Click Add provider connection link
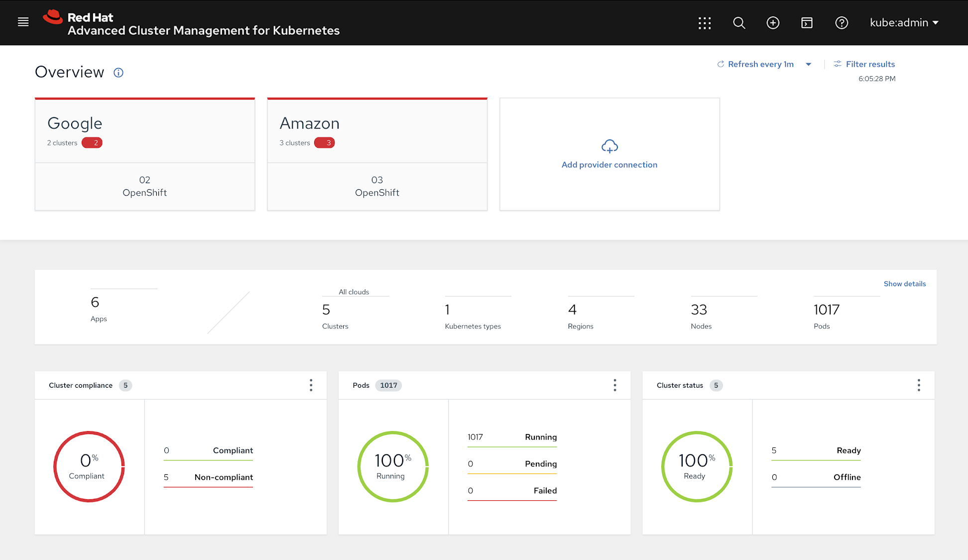968x560 pixels. pos(609,165)
